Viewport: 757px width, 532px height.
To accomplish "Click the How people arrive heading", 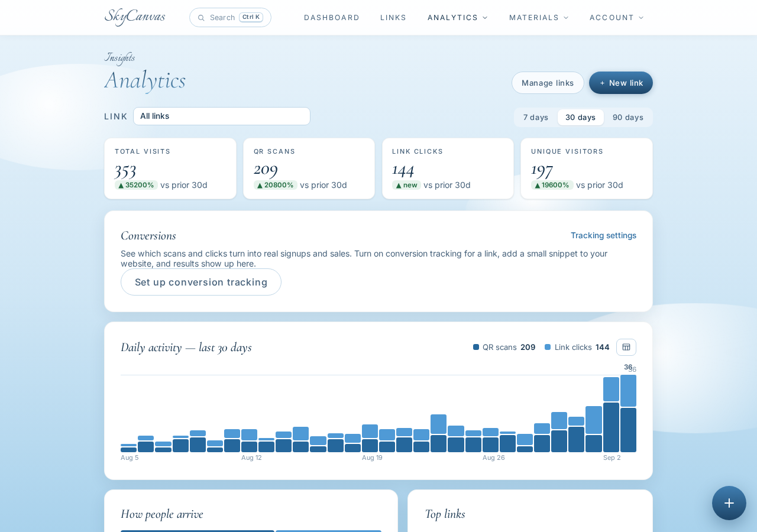I will (x=162, y=514).
